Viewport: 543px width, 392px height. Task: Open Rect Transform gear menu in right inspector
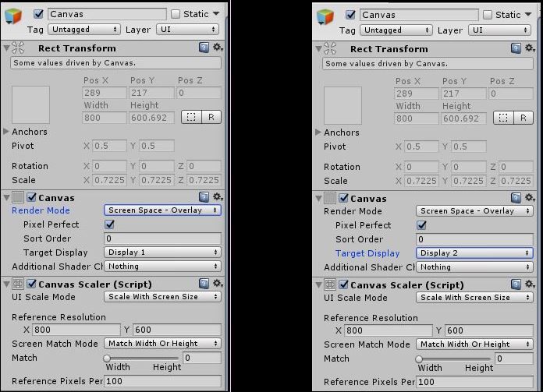coord(530,48)
